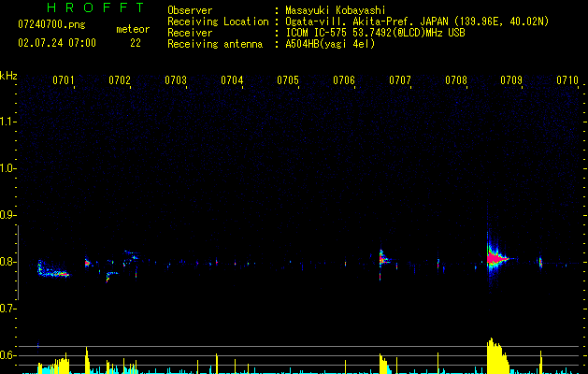This screenshot has width=588, height=374.
Task: Click the 0708 time marker
Action: point(456,80)
